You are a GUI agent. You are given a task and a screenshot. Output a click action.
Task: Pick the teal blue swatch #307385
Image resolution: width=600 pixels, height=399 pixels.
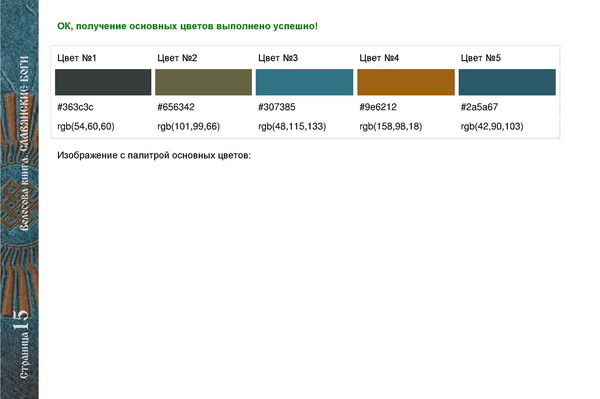pyautogui.click(x=305, y=82)
